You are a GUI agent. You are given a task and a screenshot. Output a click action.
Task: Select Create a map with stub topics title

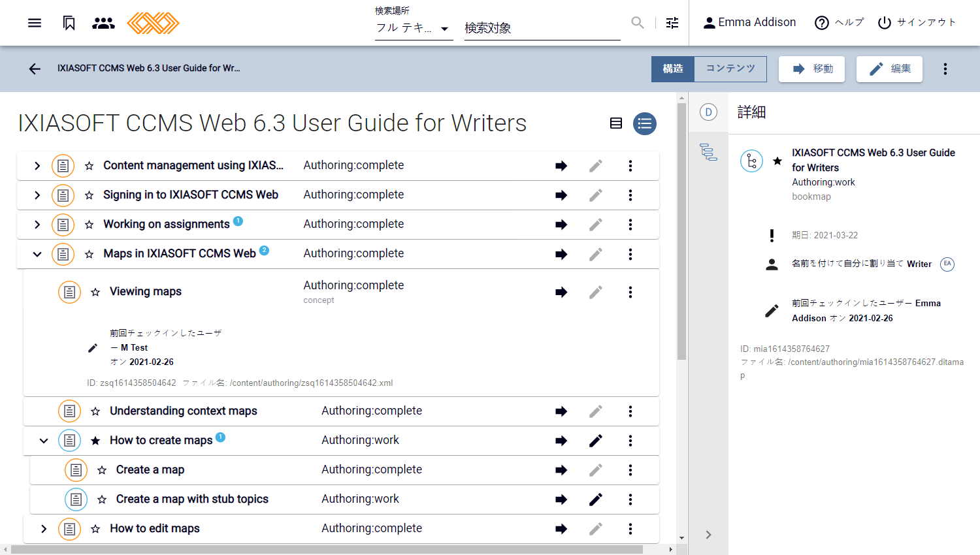tap(192, 499)
